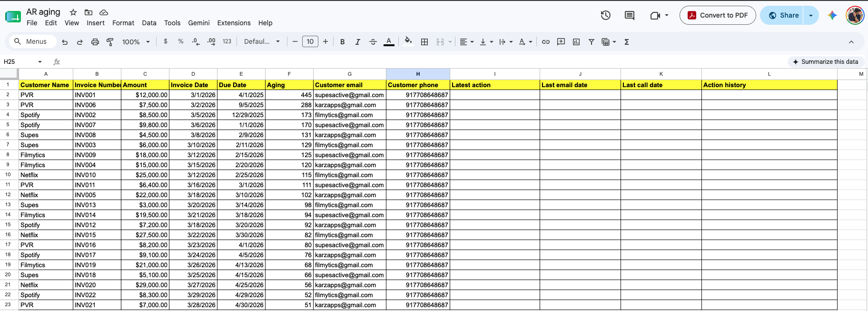
Task: Insert a link
Action: pos(546,42)
